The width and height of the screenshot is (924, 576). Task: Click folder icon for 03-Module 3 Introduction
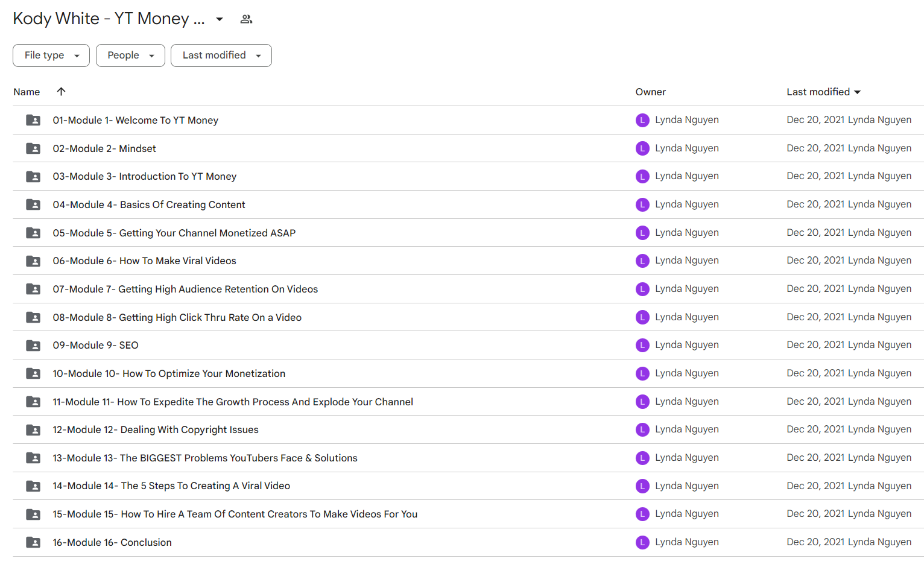(33, 177)
